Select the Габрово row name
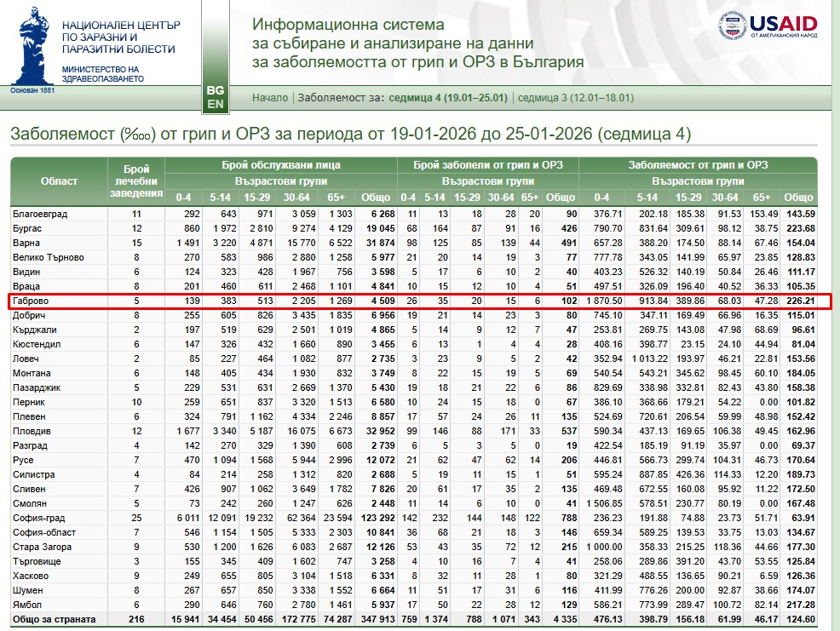Viewport: 840px width, 631px height. coord(32,301)
